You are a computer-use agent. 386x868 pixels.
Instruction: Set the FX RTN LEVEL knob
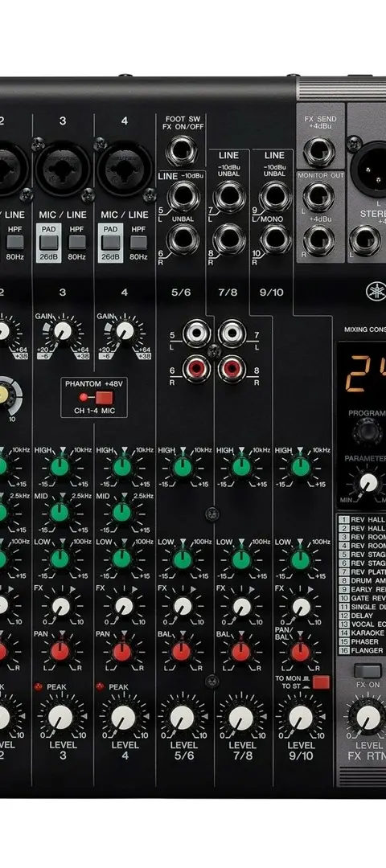coord(368,718)
